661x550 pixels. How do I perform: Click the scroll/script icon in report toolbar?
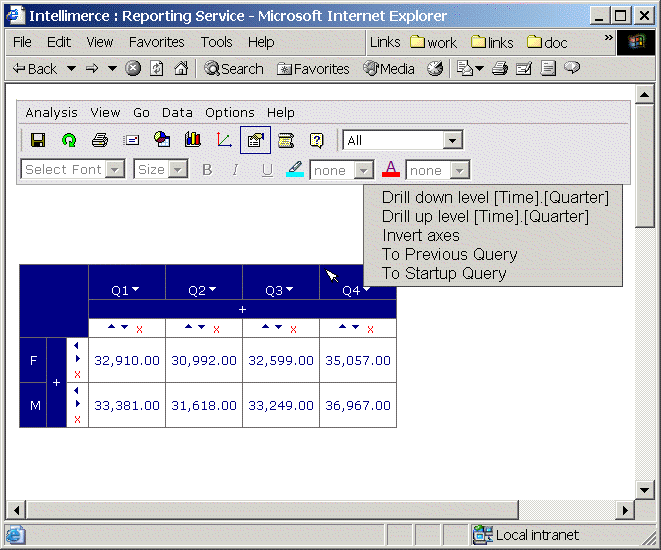pyautogui.click(x=286, y=140)
